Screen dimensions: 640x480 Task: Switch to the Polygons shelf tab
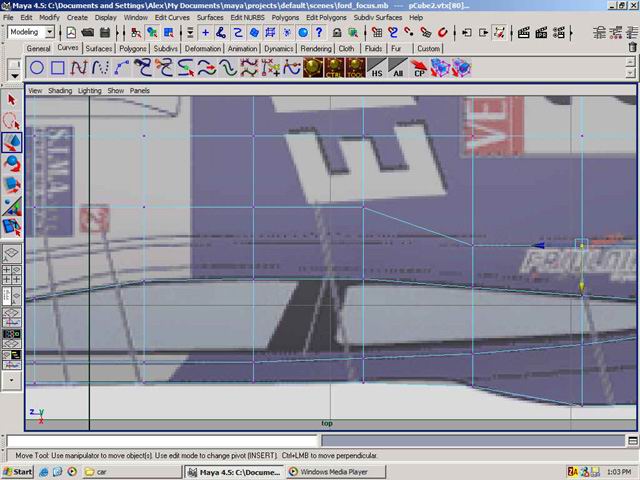(x=132, y=48)
